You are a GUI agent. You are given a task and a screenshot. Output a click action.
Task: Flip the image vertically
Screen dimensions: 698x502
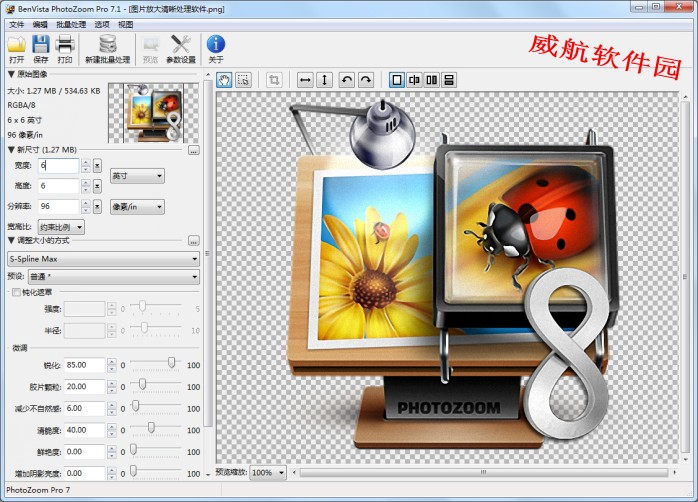click(325, 80)
